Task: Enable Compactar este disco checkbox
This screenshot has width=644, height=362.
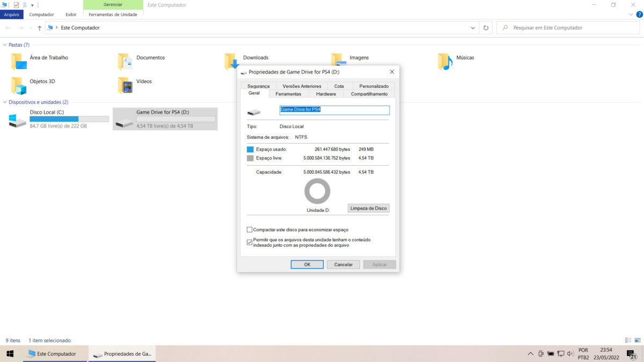Action: (250, 230)
